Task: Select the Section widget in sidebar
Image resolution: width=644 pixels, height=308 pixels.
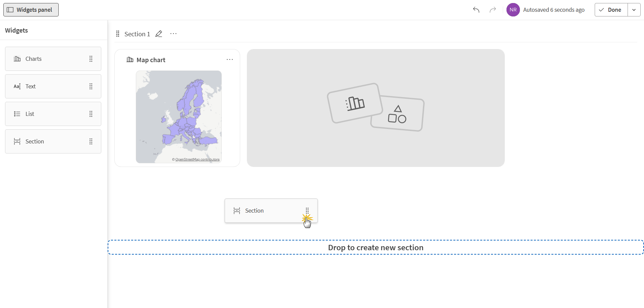Action: [x=53, y=141]
